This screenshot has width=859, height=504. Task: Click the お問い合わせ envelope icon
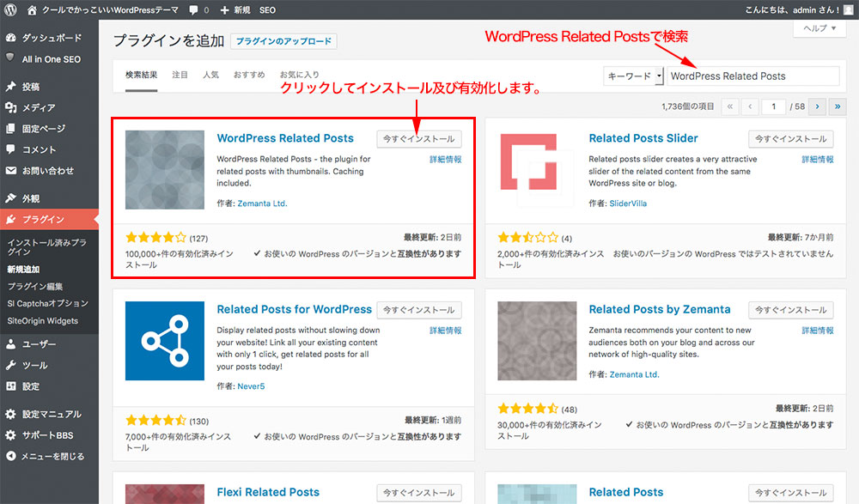click(x=10, y=170)
